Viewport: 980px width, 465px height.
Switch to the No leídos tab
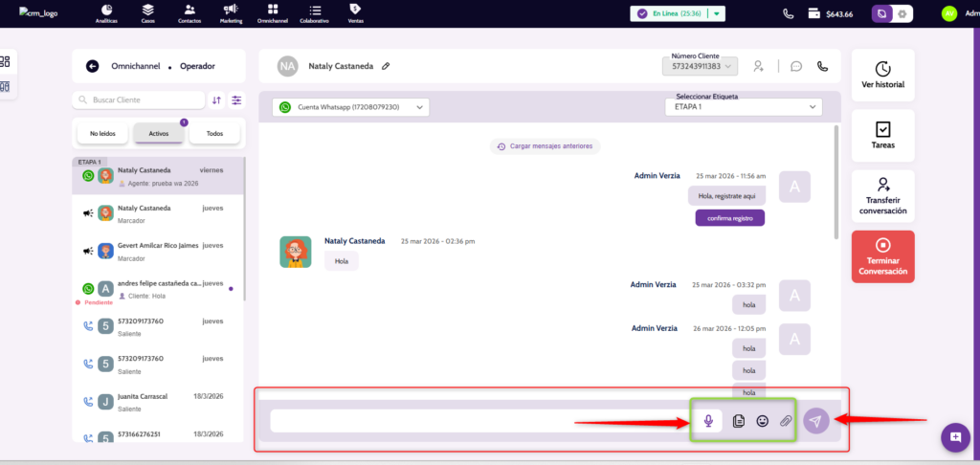pos(101,133)
